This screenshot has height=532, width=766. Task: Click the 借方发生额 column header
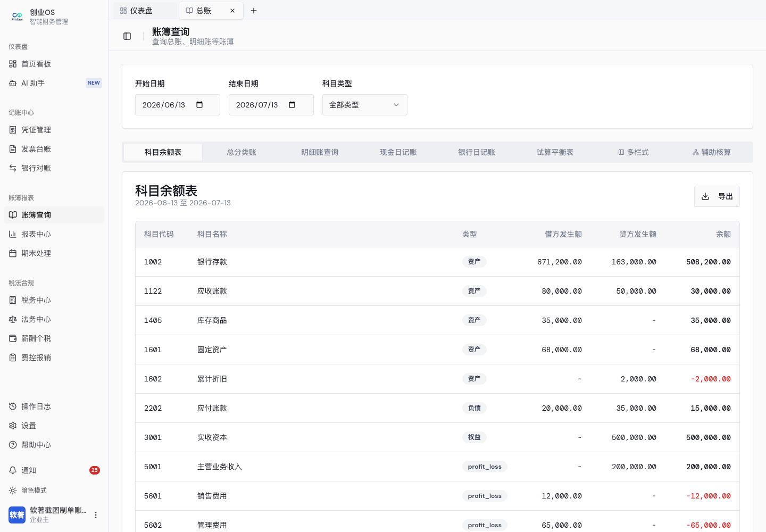[563, 234]
